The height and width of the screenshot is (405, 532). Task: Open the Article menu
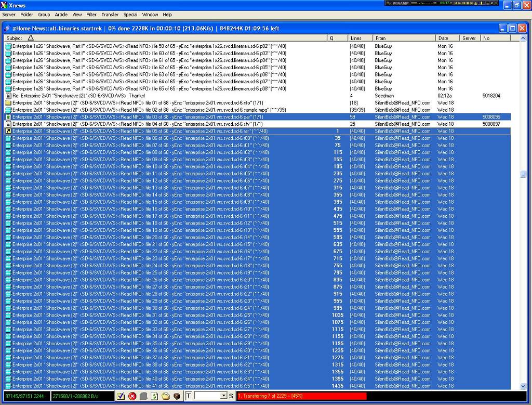point(61,15)
